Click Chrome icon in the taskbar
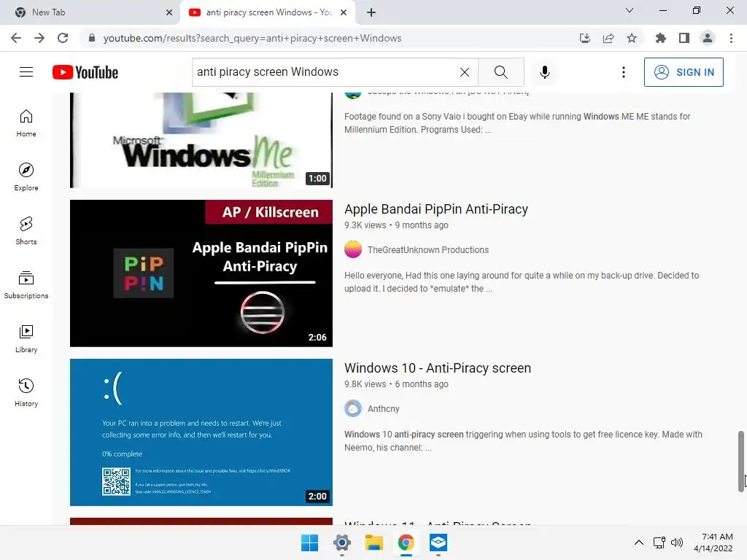This screenshot has height=560, width=747. coord(406,542)
